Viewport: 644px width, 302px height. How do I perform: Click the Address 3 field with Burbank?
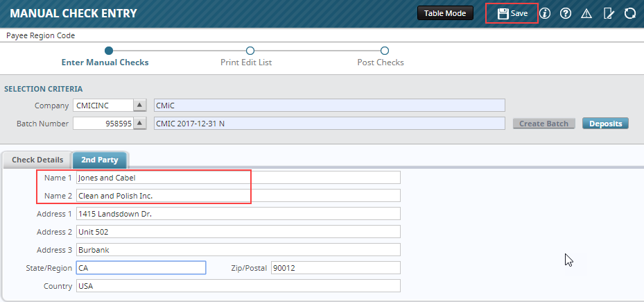coord(238,250)
